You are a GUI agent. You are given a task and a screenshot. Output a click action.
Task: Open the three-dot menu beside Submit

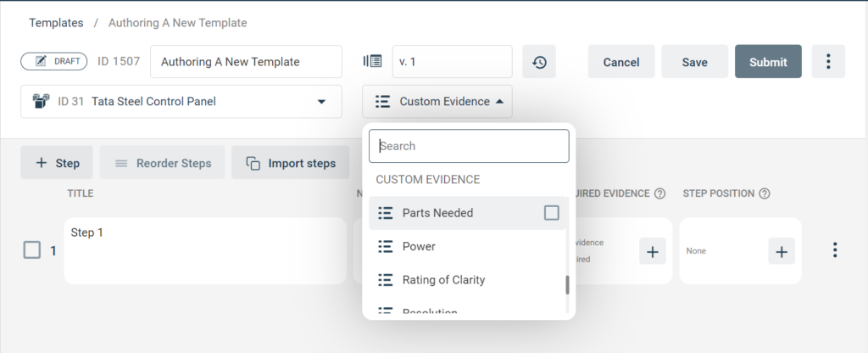pyautogui.click(x=828, y=61)
